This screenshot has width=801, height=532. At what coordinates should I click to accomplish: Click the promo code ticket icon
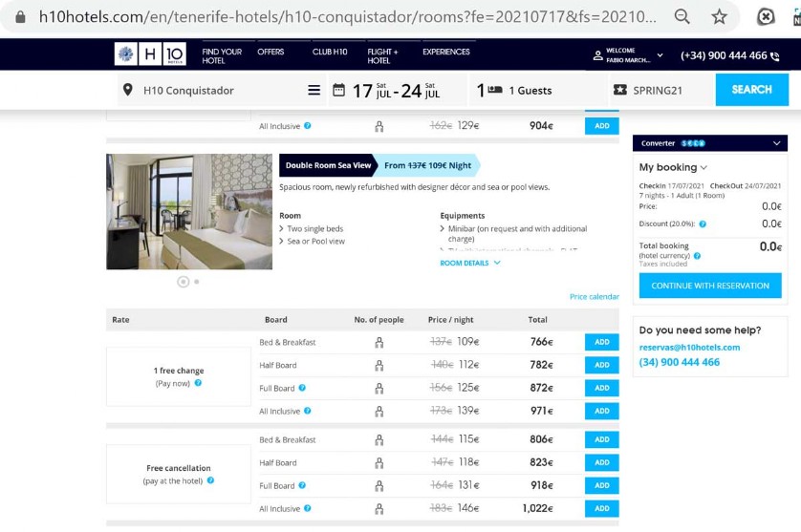(620, 90)
